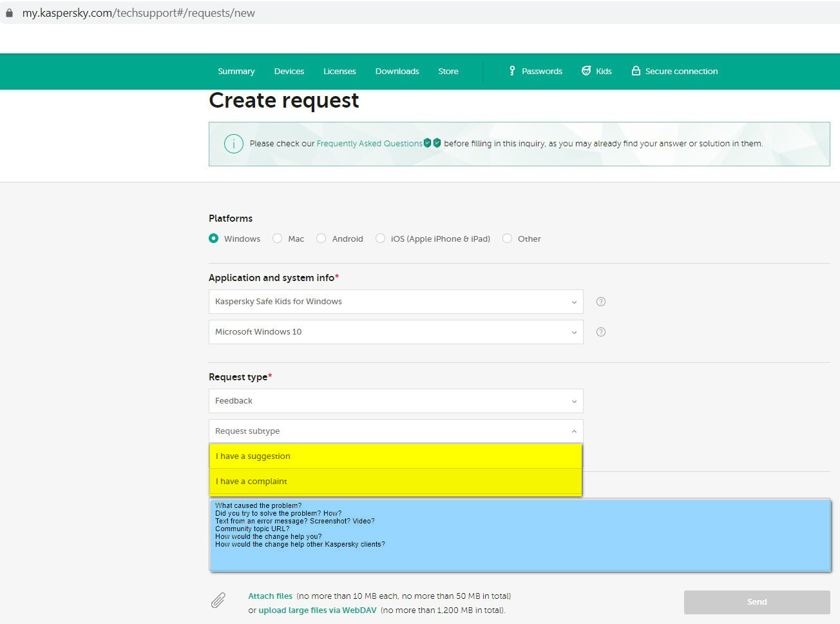
Task: Click the 'Application and system info' label
Action: [x=272, y=278]
